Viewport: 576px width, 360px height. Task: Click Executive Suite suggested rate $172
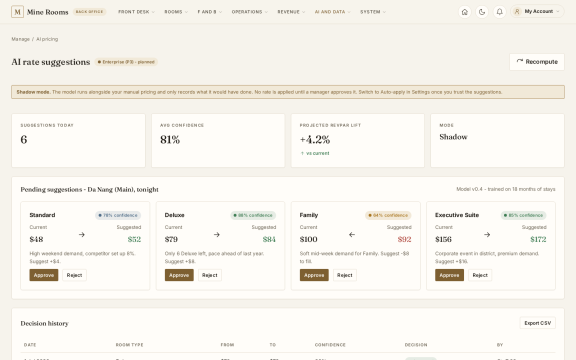tap(538, 240)
